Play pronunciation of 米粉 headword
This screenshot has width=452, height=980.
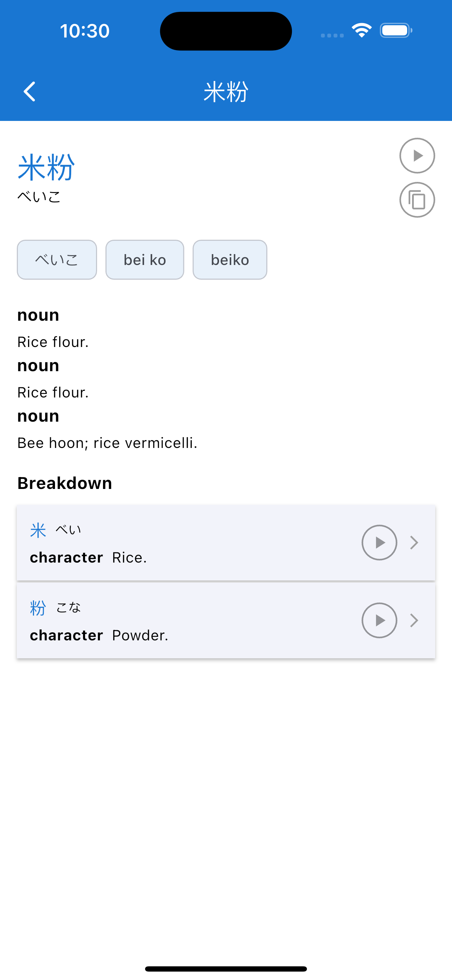pos(417,156)
